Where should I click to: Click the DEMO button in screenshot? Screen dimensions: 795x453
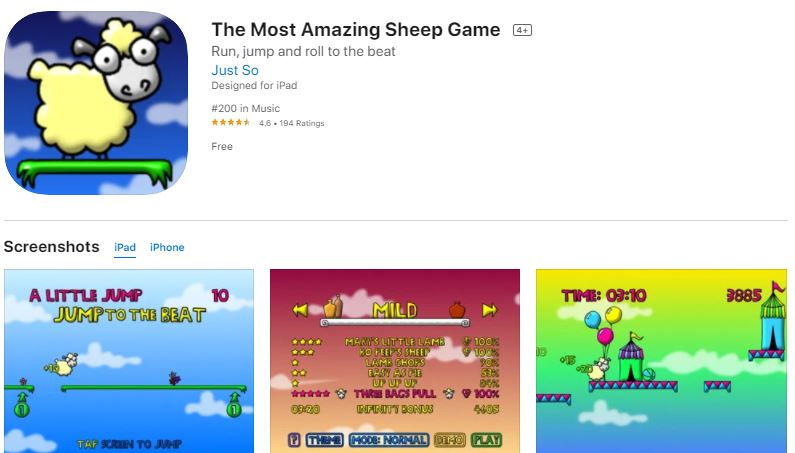450,439
